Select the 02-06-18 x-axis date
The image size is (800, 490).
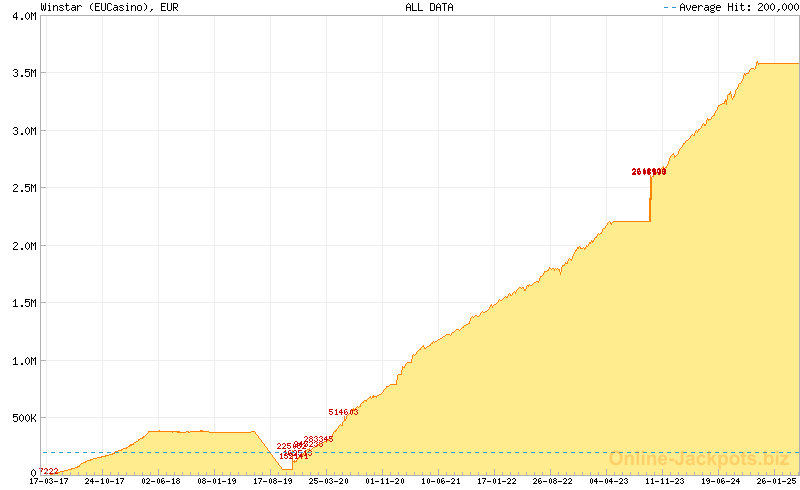160,481
